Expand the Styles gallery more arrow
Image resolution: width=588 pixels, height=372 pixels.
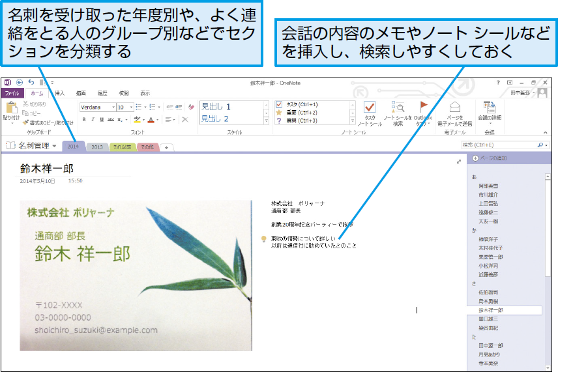[x=266, y=121]
